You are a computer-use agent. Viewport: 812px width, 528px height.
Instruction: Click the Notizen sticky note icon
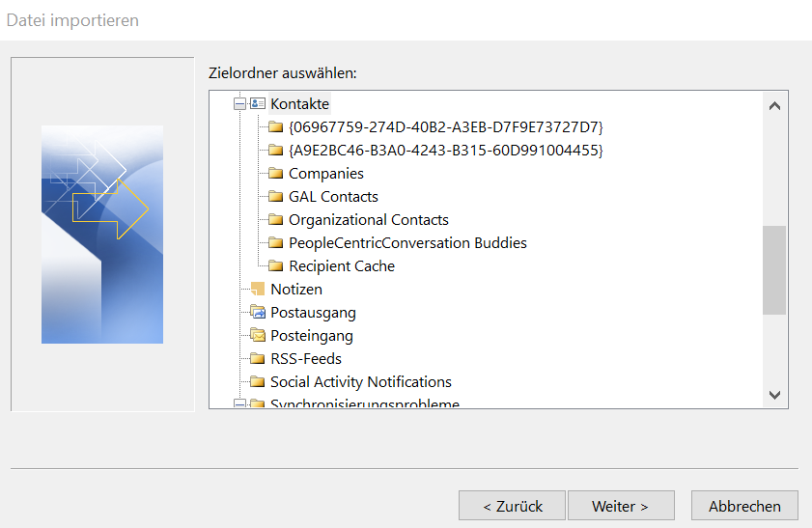(257, 289)
